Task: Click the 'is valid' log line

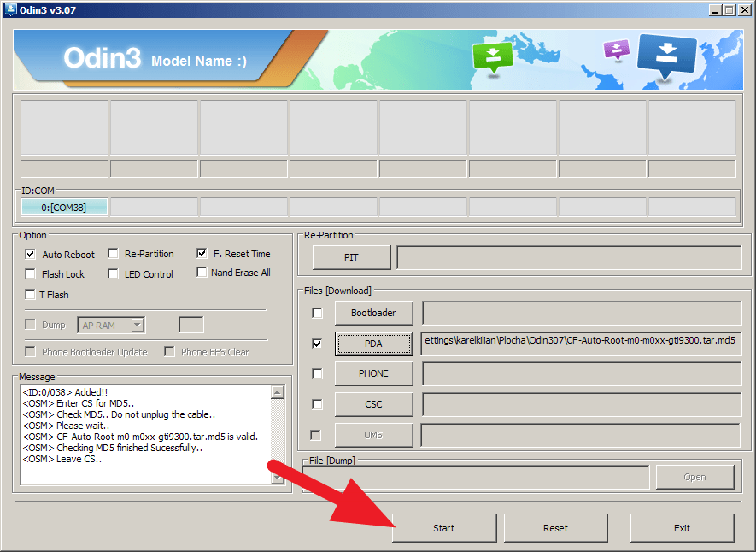Action: (x=140, y=437)
